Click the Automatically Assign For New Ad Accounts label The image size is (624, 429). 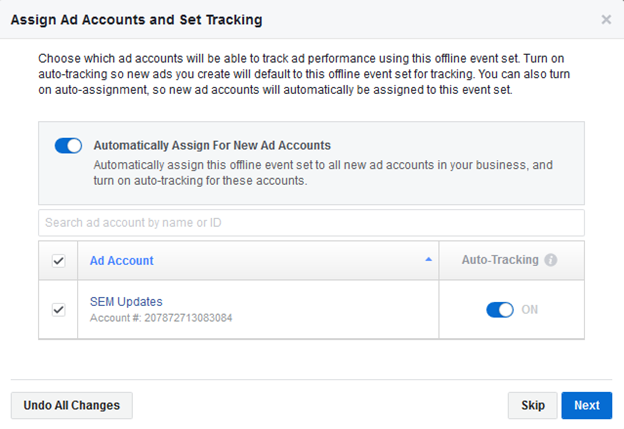coord(211,145)
